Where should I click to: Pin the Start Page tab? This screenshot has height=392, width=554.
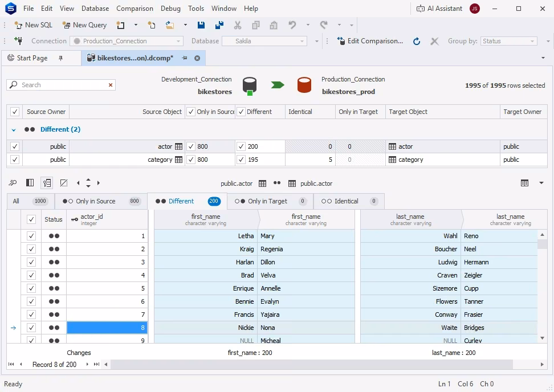pos(61,58)
